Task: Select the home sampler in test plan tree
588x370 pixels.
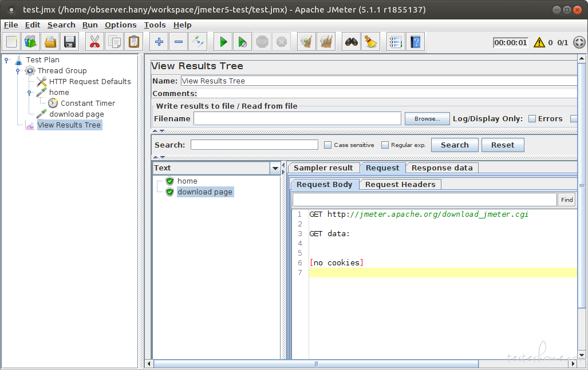Action: [x=59, y=93]
